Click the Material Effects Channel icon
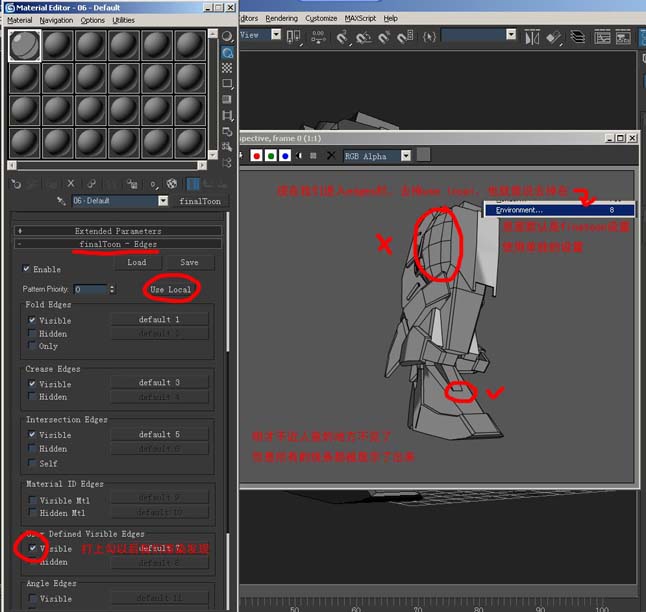Viewport: 646px width, 612px height. click(153, 184)
